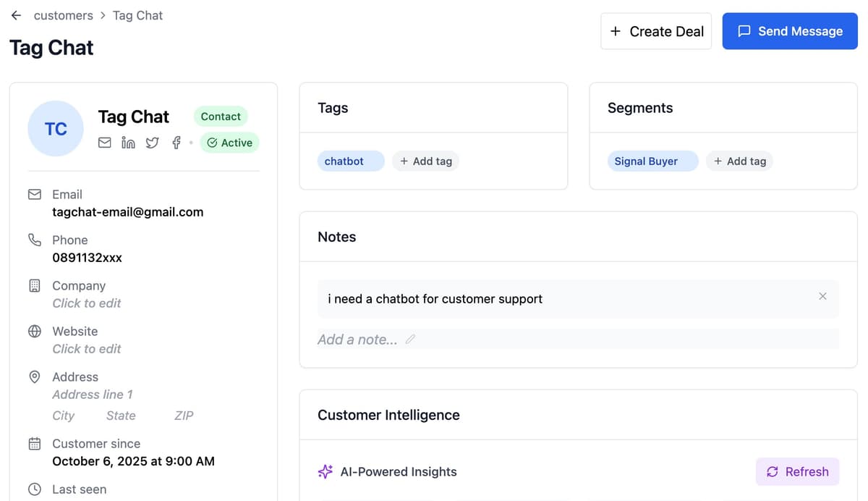The image size is (868, 501).
Task: Add a tag in the Tags panel
Action: (x=425, y=161)
